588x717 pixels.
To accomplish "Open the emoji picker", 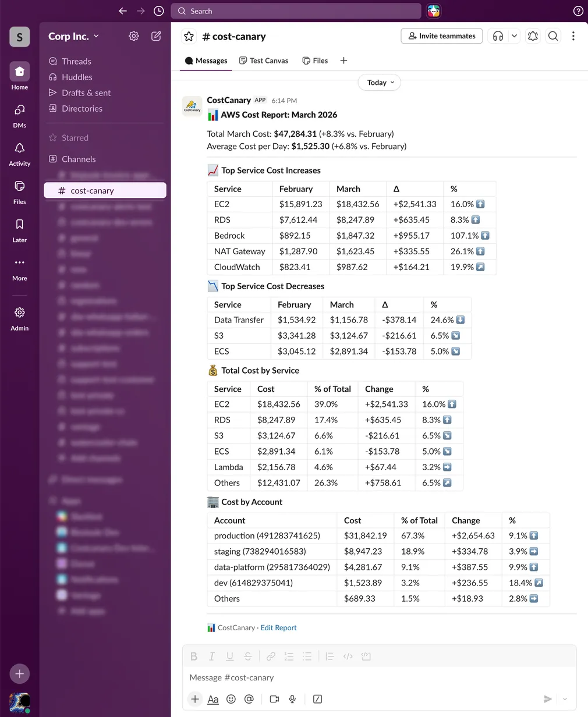I will tap(231, 699).
